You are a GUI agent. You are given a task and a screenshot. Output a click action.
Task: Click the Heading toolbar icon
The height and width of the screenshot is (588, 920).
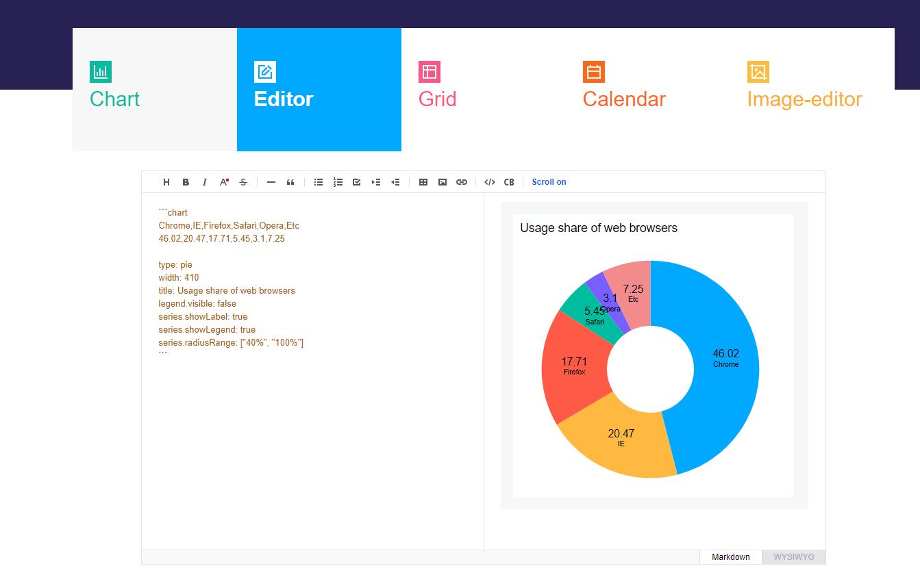(166, 182)
